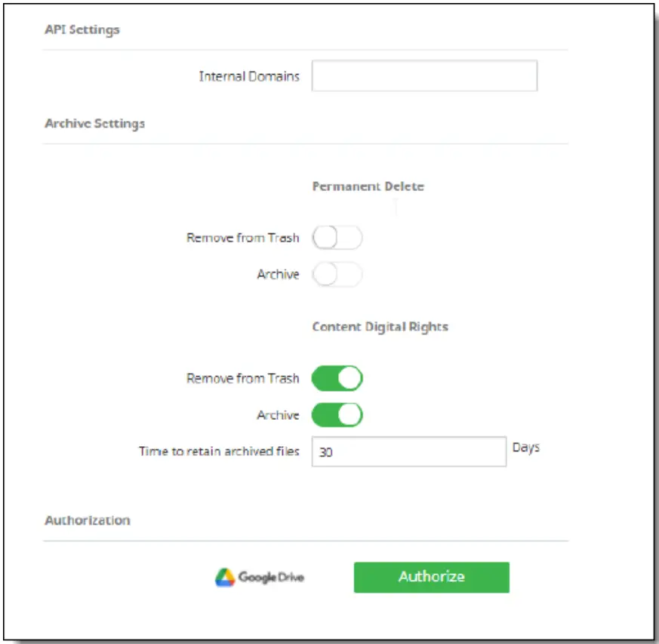
Task: Click the Internal Domains input field
Action: (x=424, y=75)
